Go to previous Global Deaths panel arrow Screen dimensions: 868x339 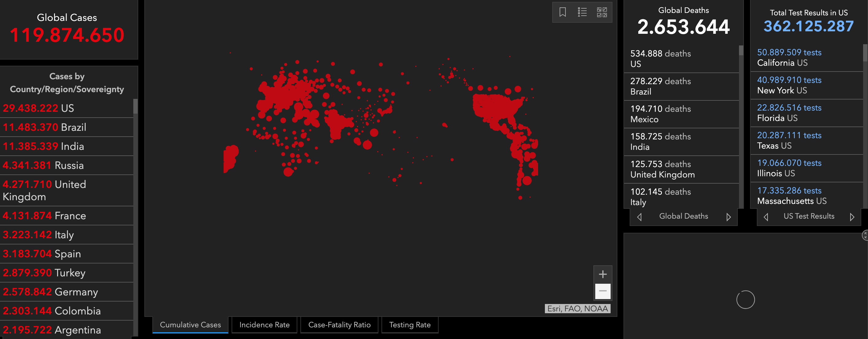point(639,217)
